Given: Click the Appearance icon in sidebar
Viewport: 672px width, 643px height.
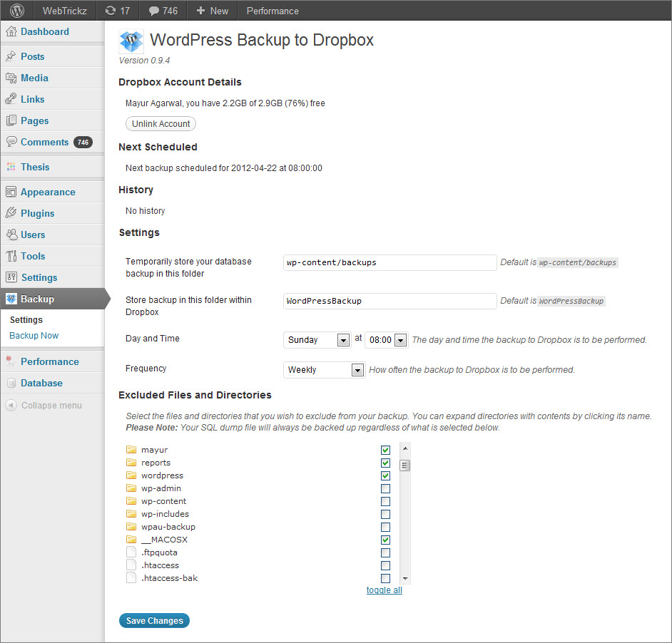Looking at the screenshot, I should pyautogui.click(x=11, y=192).
